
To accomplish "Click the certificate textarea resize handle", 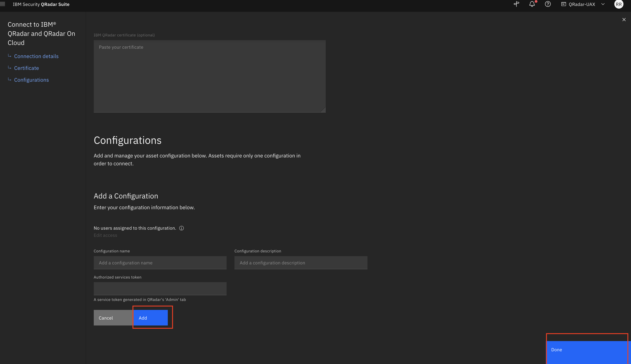I will [323, 110].
